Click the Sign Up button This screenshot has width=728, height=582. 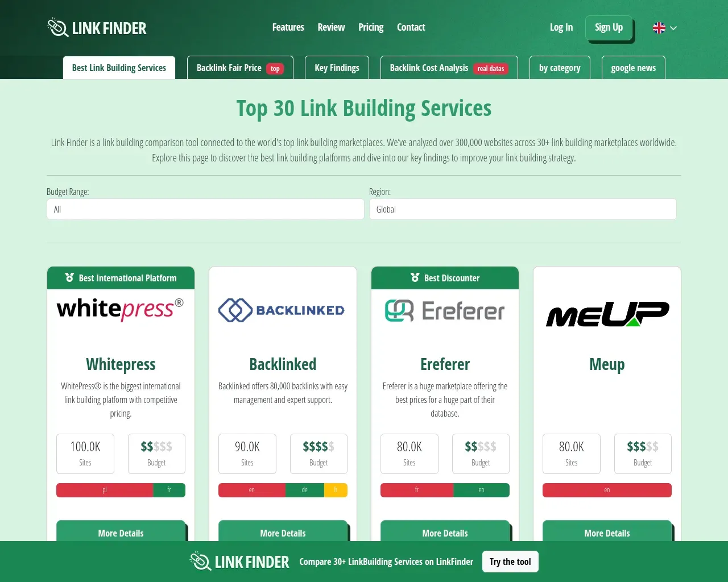[x=609, y=28]
